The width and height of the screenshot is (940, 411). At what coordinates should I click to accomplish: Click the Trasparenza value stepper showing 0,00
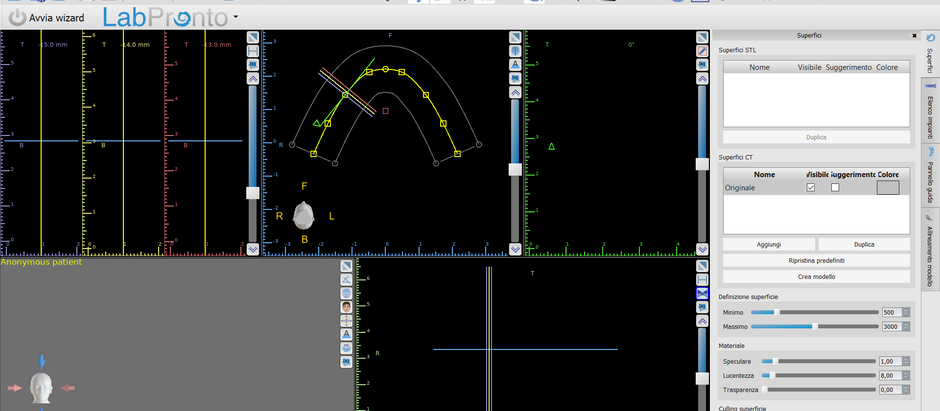pos(906,390)
